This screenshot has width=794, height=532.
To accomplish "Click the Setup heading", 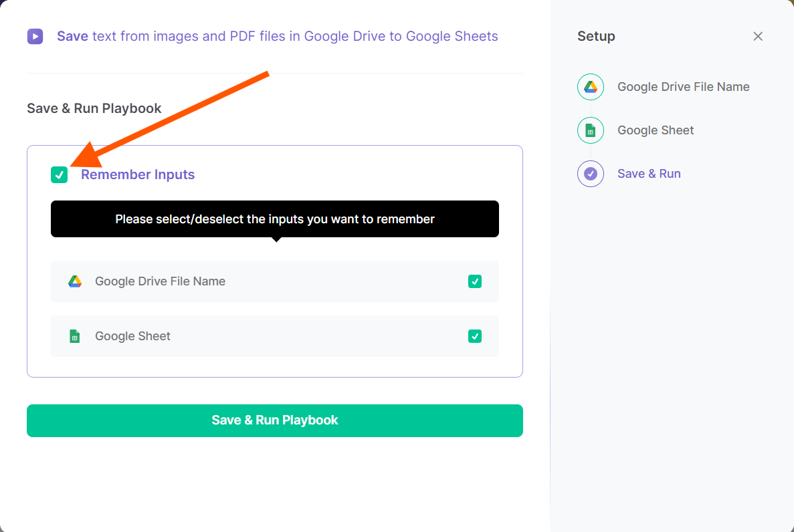I will tap(596, 37).
